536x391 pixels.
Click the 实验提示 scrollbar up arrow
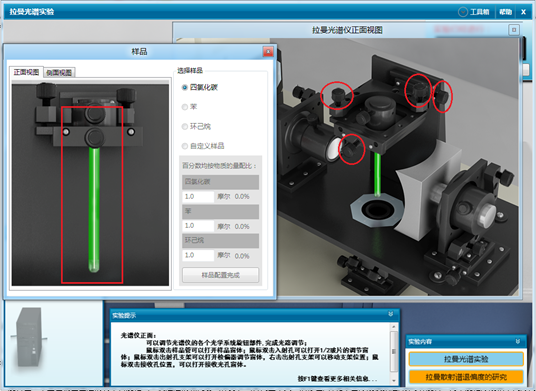[x=394, y=327]
